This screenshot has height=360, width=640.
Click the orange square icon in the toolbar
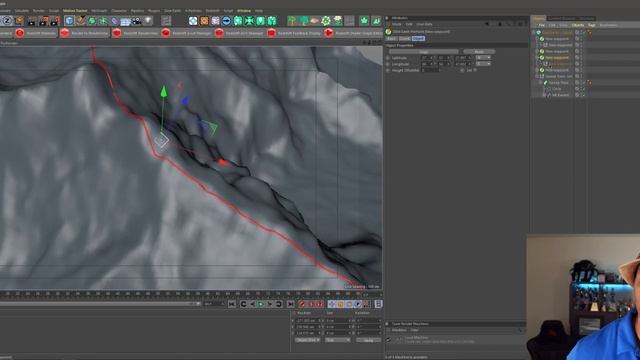click(x=204, y=21)
